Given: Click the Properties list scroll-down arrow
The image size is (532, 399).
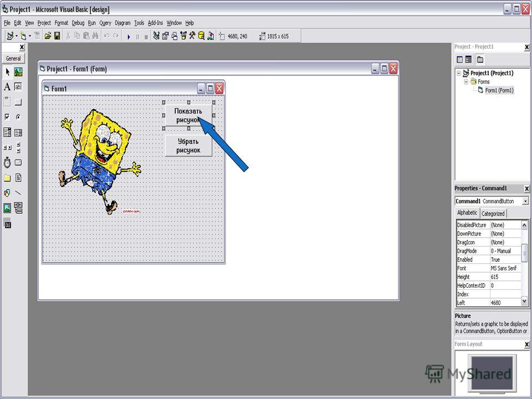Looking at the screenshot, I should click(x=525, y=301).
